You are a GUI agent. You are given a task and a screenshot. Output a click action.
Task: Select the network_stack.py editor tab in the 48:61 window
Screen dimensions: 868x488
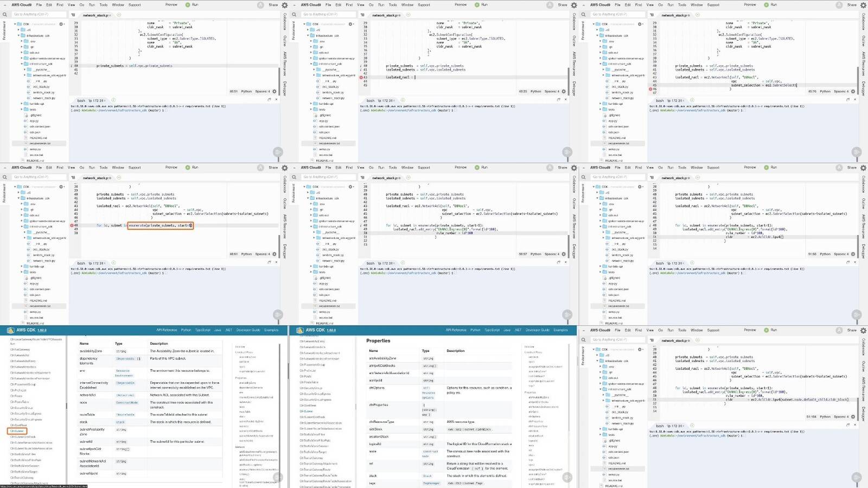(96, 178)
